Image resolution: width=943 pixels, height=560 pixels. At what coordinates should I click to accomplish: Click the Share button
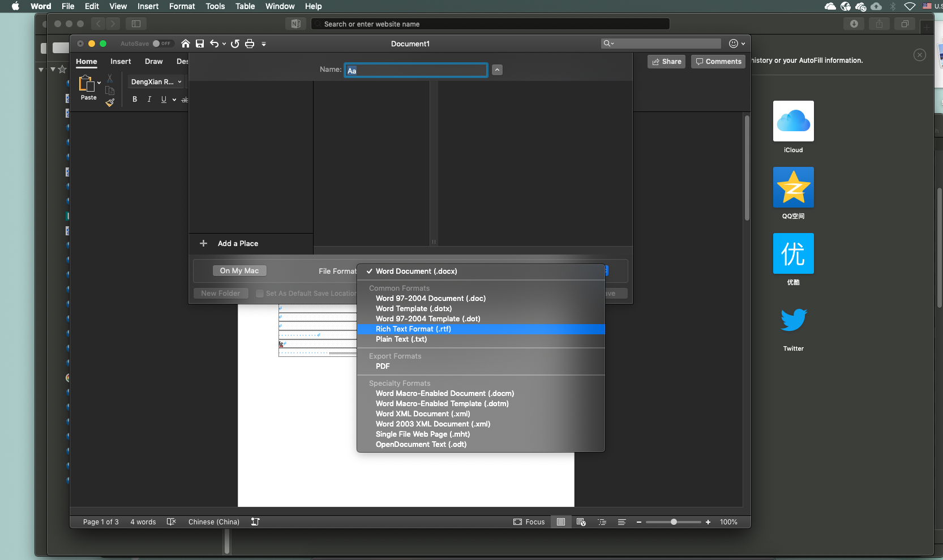(666, 62)
